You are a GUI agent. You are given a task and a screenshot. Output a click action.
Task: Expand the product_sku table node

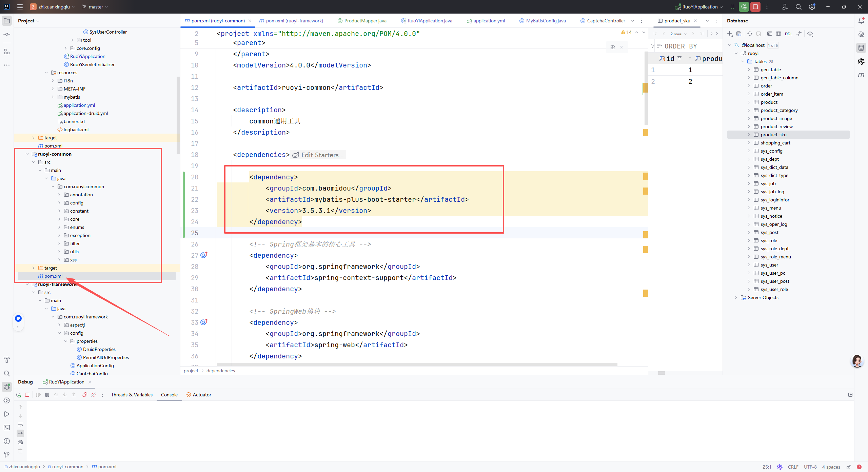coord(749,135)
